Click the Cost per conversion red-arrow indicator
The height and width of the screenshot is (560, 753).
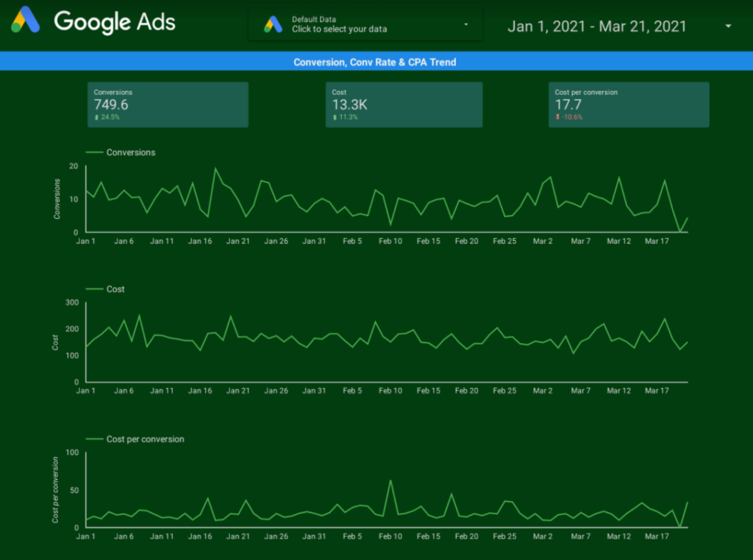(557, 117)
